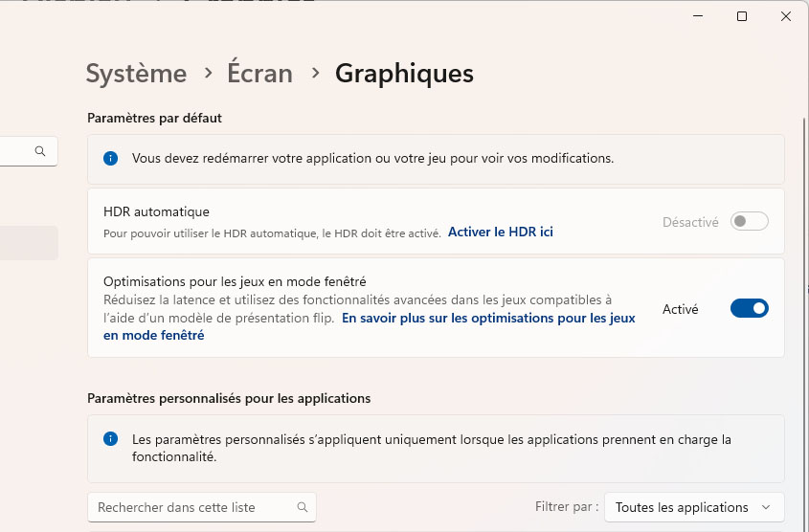Open the Toutes les applications dropdown

click(694, 507)
